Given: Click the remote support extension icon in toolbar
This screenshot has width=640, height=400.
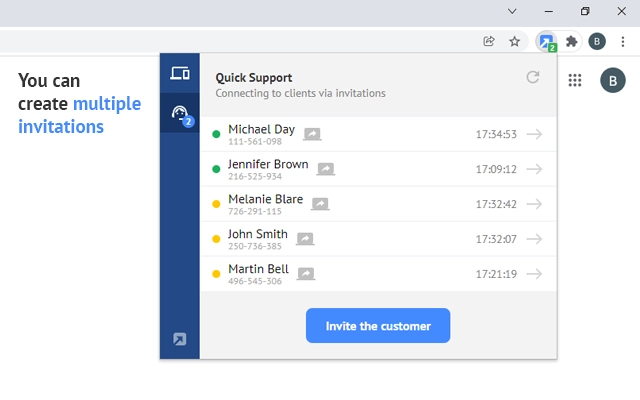Looking at the screenshot, I should click(x=545, y=42).
